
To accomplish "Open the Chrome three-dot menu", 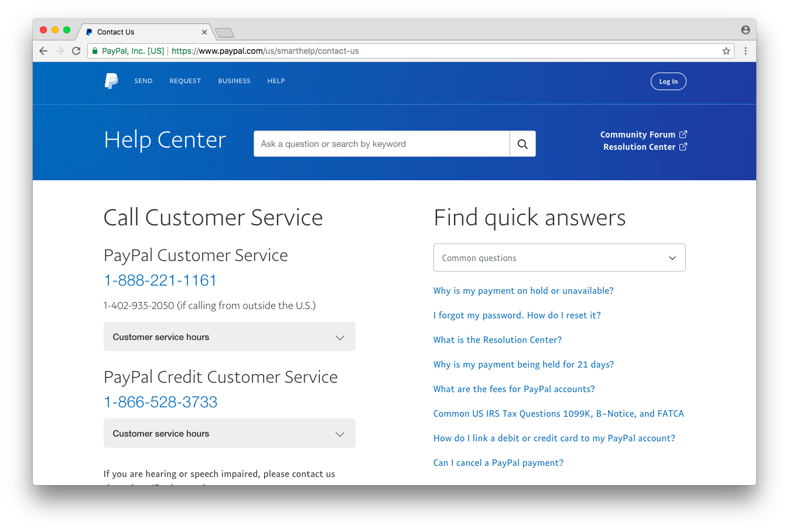I will (746, 51).
